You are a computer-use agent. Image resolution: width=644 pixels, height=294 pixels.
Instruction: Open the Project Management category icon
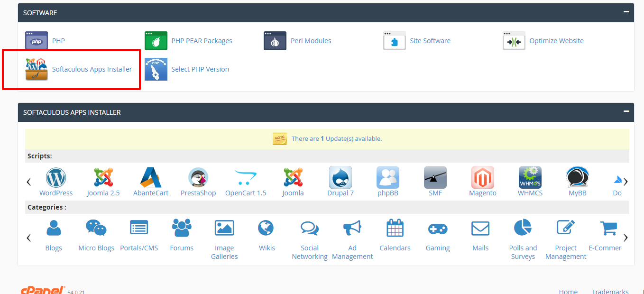(566, 228)
